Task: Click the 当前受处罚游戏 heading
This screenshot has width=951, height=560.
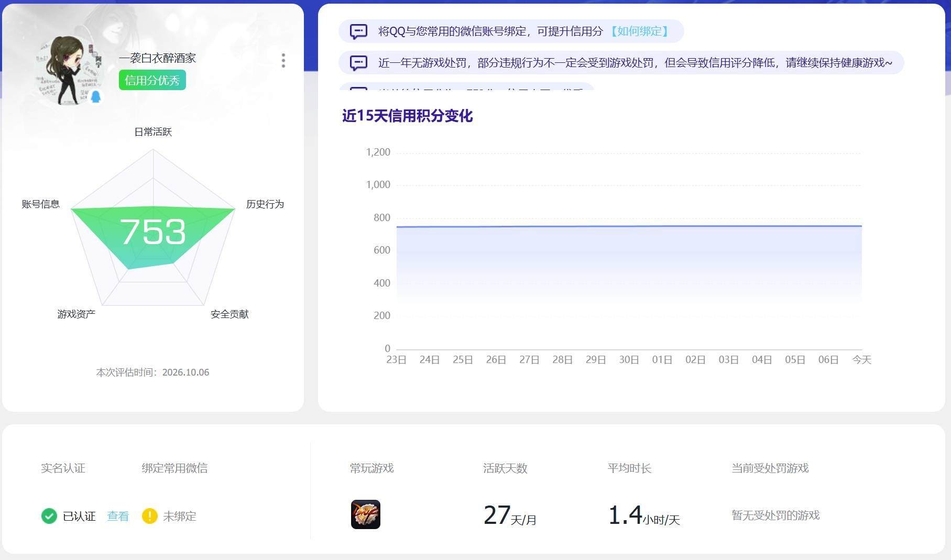Action: pyautogui.click(x=770, y=468)
